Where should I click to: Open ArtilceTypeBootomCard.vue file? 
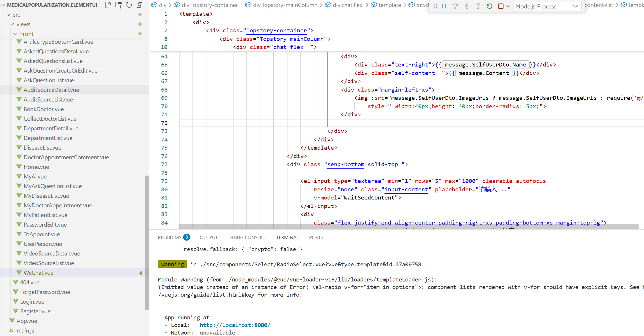(74, 42)
